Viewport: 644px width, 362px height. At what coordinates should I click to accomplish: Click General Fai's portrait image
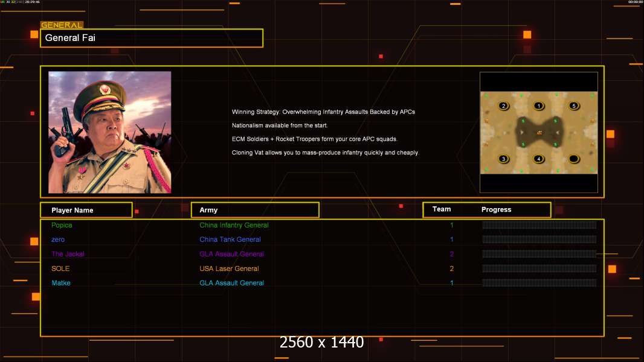(109, 132)
